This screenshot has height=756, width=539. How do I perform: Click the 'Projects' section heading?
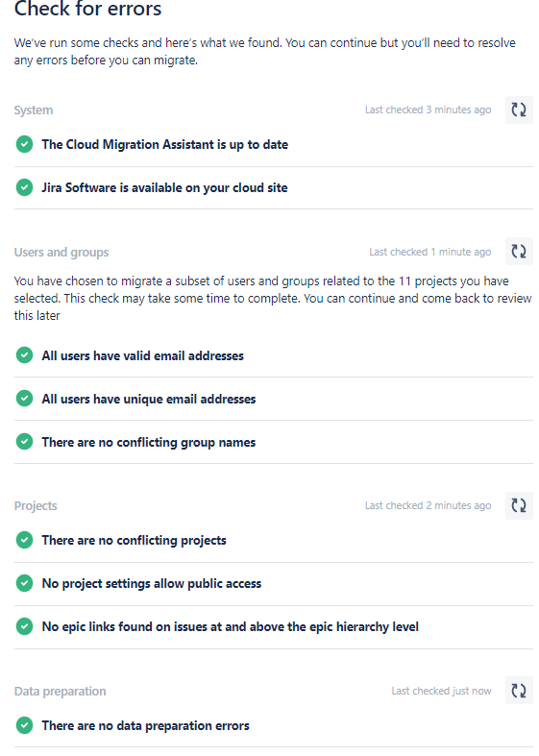point(36,506)
